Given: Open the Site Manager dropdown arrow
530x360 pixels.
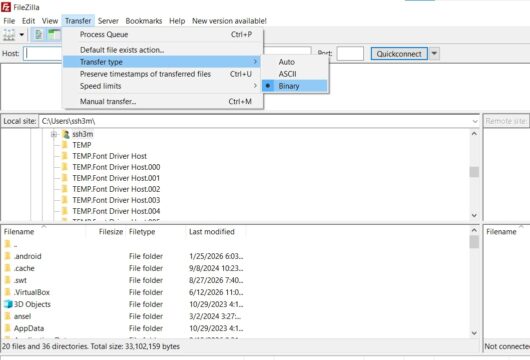Looking at the screenshot, I should coord(22,34).
